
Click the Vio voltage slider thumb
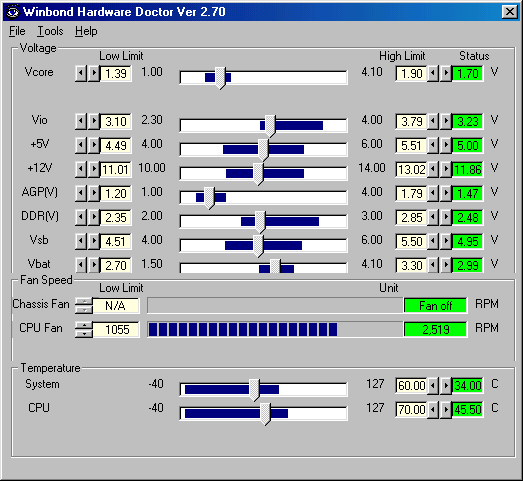[x=270, y=126]
